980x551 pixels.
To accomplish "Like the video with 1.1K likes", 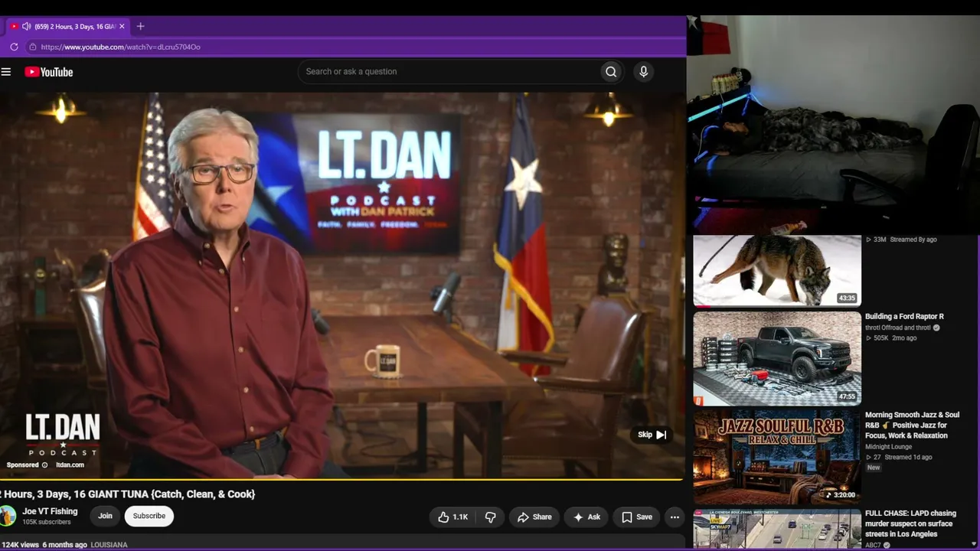I will click(x=452, y=517).
